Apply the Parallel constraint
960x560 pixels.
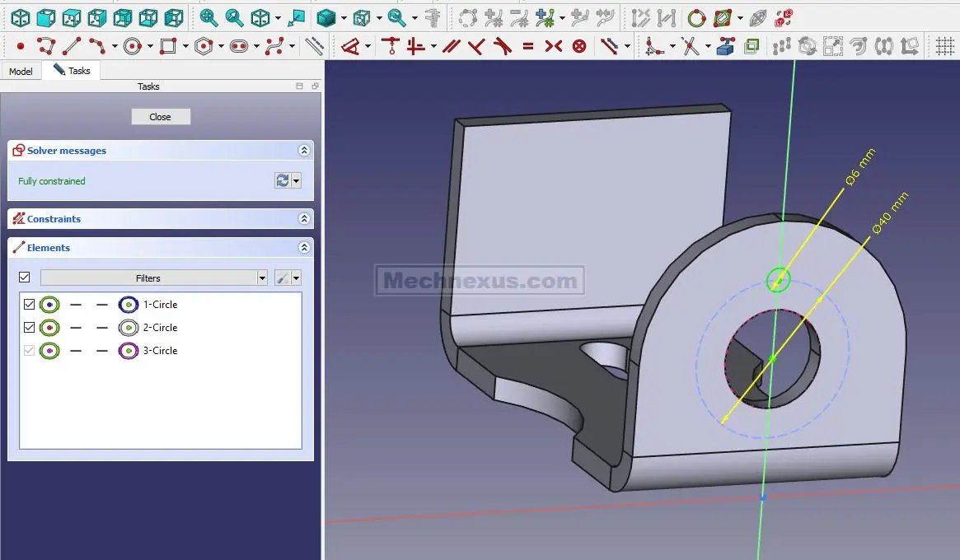pyautogui.click(x=451, y=46)
